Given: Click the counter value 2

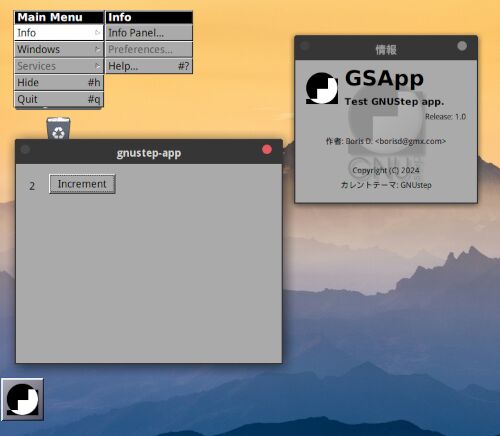Looking at the screenshot, I should pyautogui.click(x=32, y=186).
